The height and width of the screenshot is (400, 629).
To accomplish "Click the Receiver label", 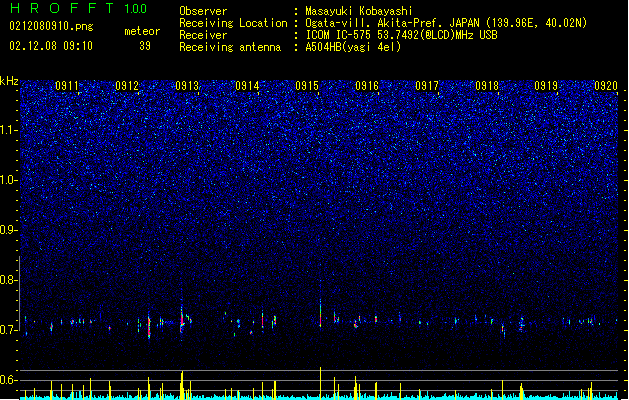I will (x=203, y=35).
